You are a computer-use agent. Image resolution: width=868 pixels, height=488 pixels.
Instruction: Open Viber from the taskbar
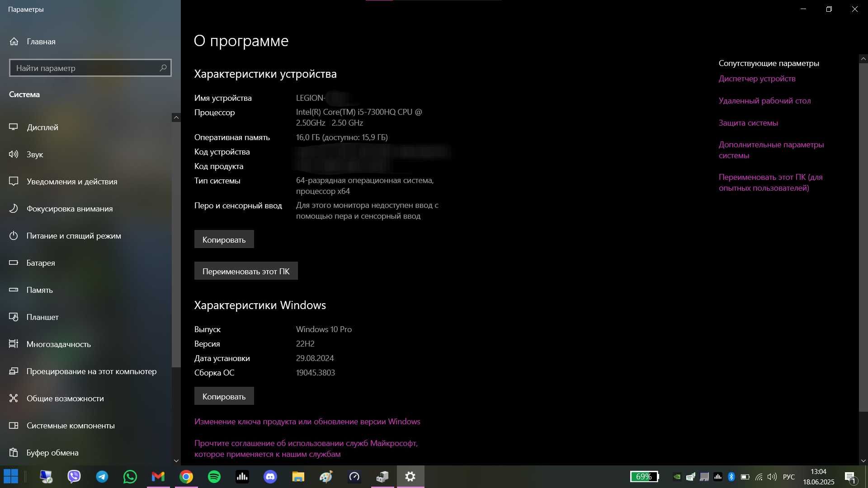(x=74, y=477)
